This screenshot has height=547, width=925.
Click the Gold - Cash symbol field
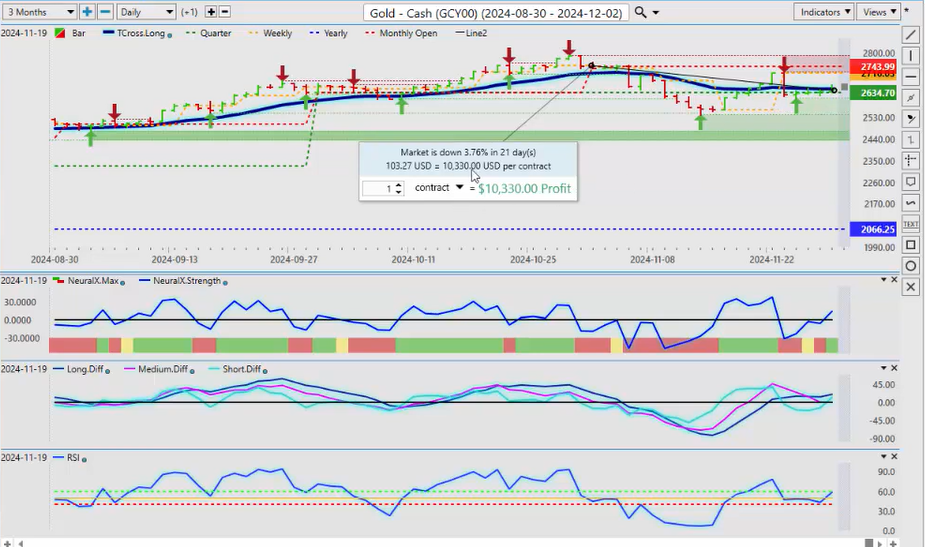point(496,13)
